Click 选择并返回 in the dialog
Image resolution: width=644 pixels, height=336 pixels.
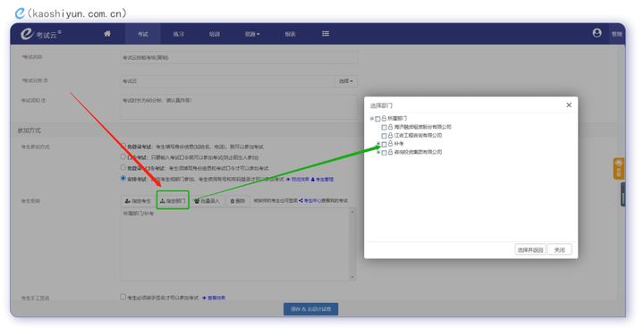point(530,249)
